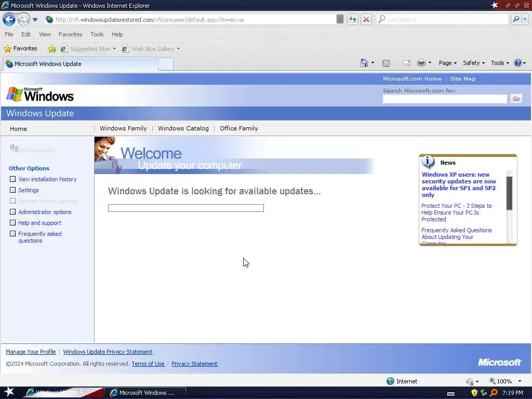Viewport: 532px width, 399px height.
Task: Click the box beside Help and support
Action: (x=12, y=222)
